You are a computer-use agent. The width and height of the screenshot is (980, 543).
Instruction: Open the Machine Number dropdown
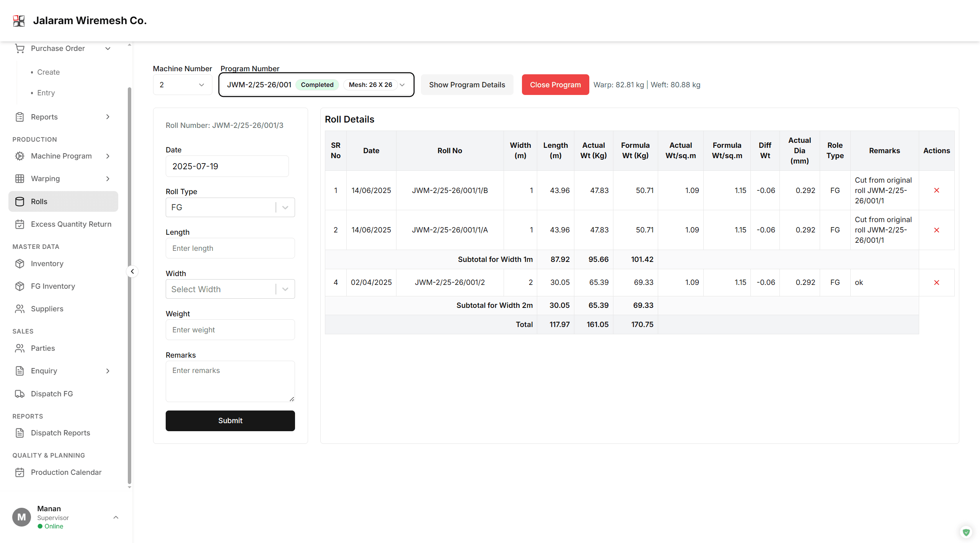(182, 85)
